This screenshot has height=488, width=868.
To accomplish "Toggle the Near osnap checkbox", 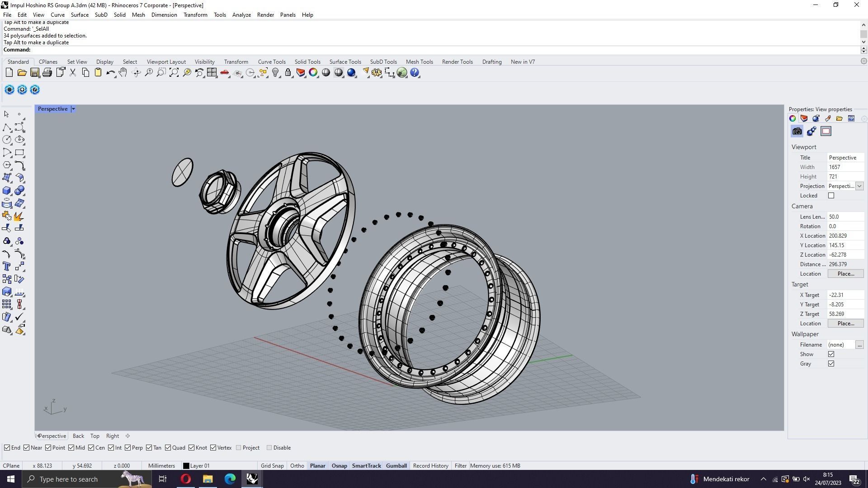I will tap(27, 448).
